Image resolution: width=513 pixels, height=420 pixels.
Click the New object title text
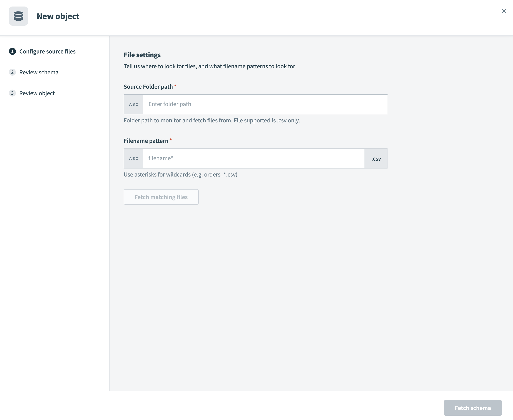tap(58, 16)
